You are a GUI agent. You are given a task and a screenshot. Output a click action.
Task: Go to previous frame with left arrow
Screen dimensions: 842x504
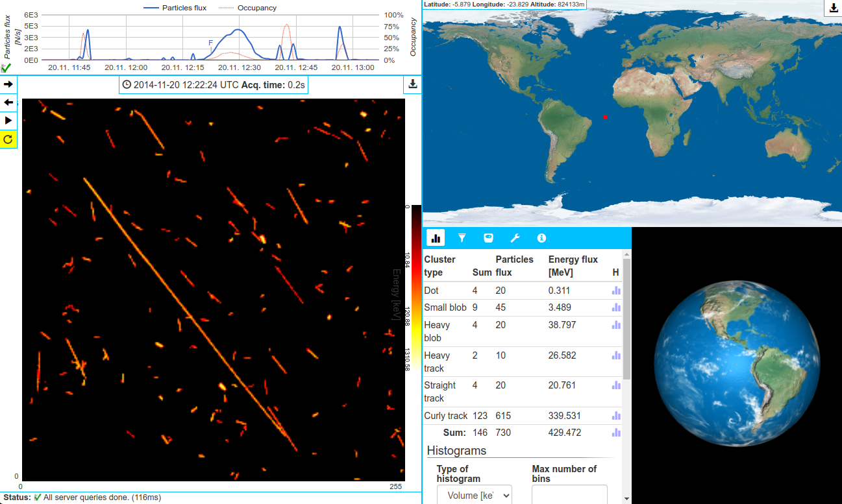[x=8, y=102]
